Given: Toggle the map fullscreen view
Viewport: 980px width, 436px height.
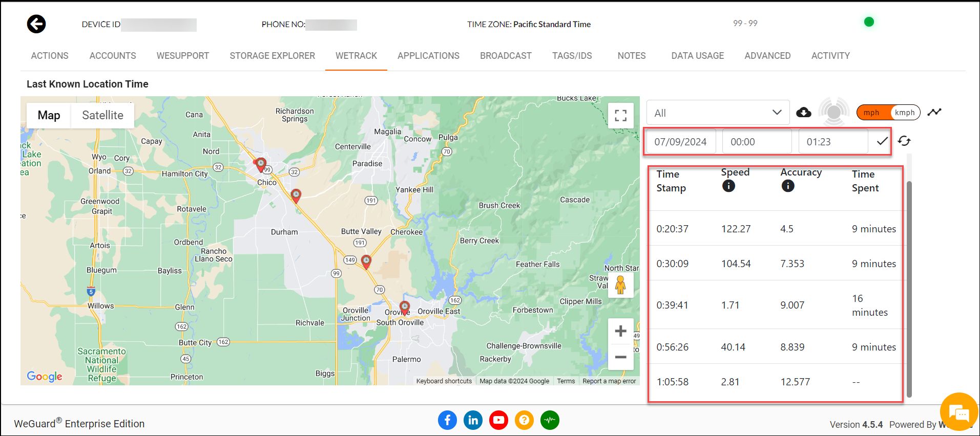Looking at the screenshot, I should [621, 116].
